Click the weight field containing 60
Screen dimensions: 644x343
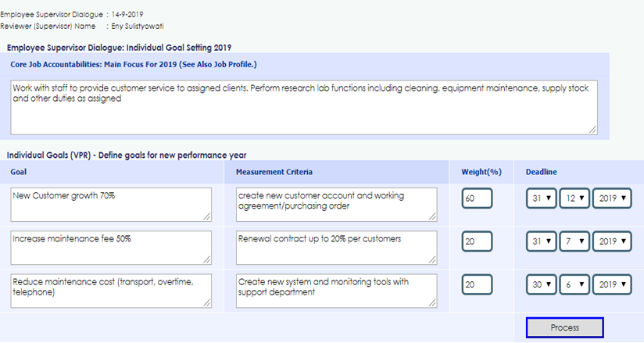pos(477,198)
